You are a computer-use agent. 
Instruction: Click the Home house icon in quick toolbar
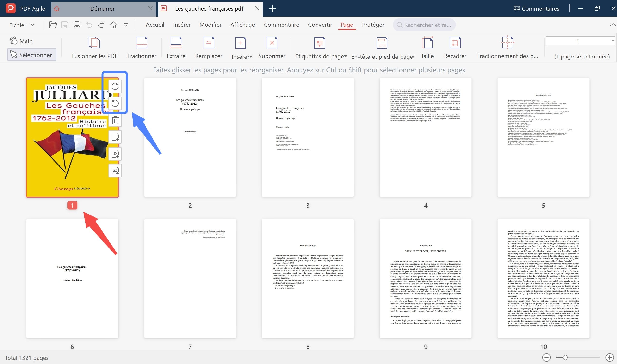(113, 25)
